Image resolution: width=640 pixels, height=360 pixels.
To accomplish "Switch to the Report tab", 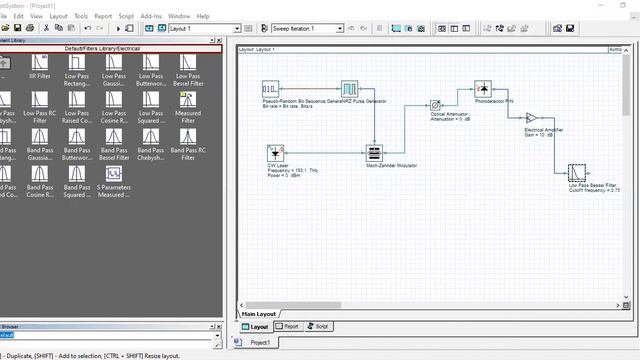I will (x=287, y=327).
